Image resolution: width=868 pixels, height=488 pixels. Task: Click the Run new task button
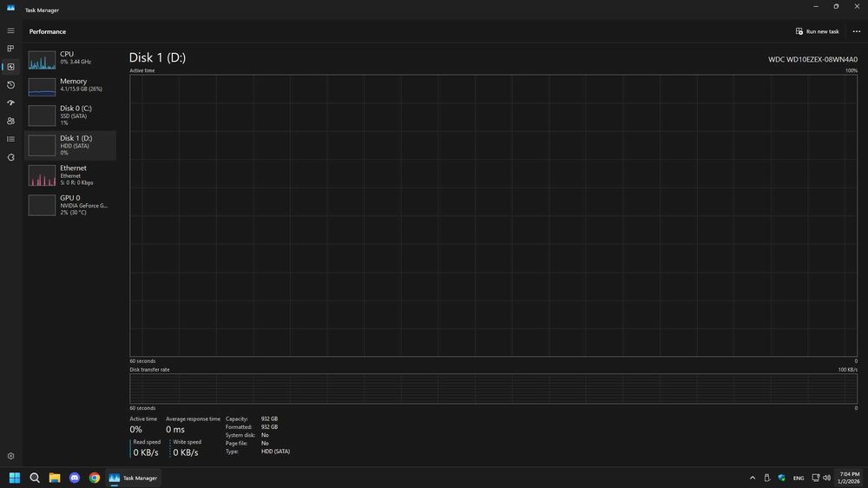[817, 31]
